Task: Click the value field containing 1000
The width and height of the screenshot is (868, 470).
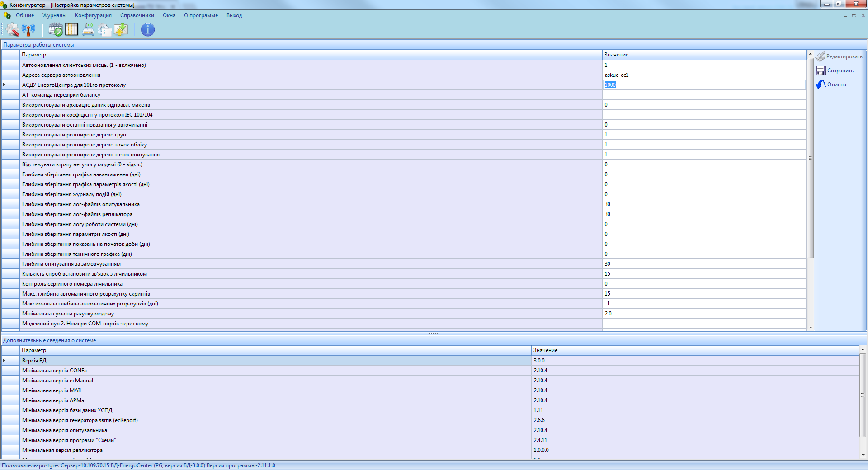Action: [703, 85]
